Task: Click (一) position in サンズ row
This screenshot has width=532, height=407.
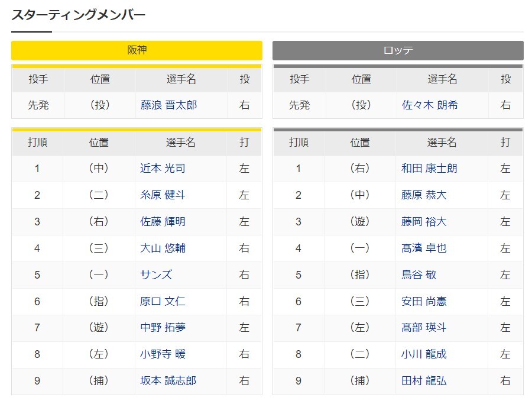Action: [x=99, y=274]
